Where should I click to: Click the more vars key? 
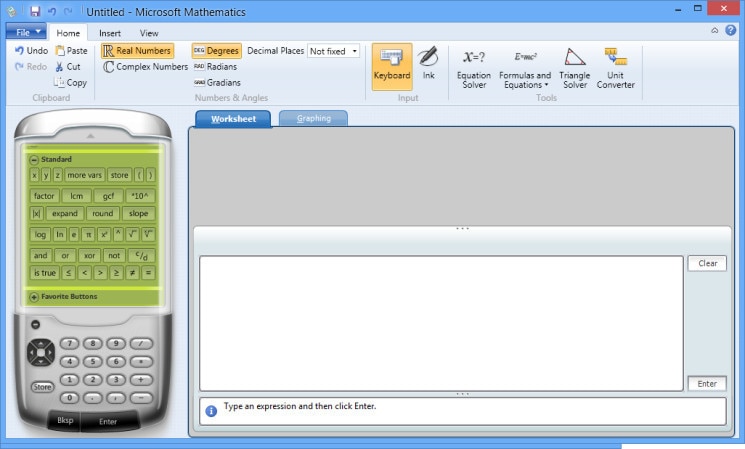click(x=84, y=175)
